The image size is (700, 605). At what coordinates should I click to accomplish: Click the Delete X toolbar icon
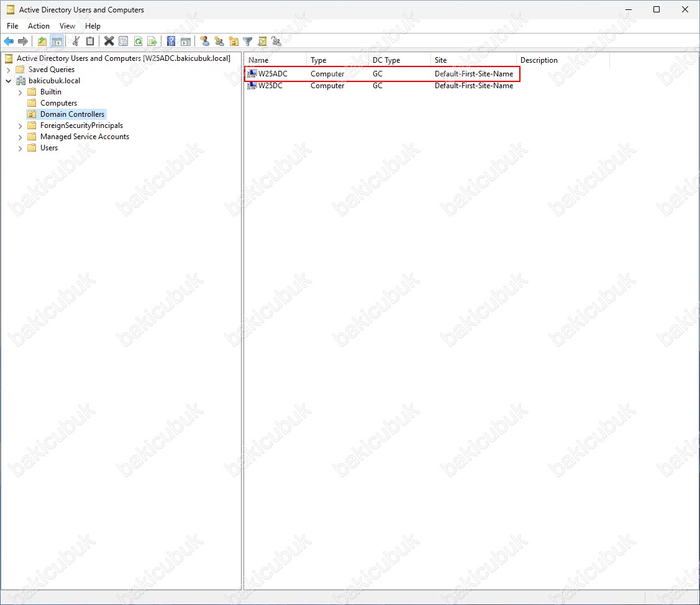click(x=109, y=42)
